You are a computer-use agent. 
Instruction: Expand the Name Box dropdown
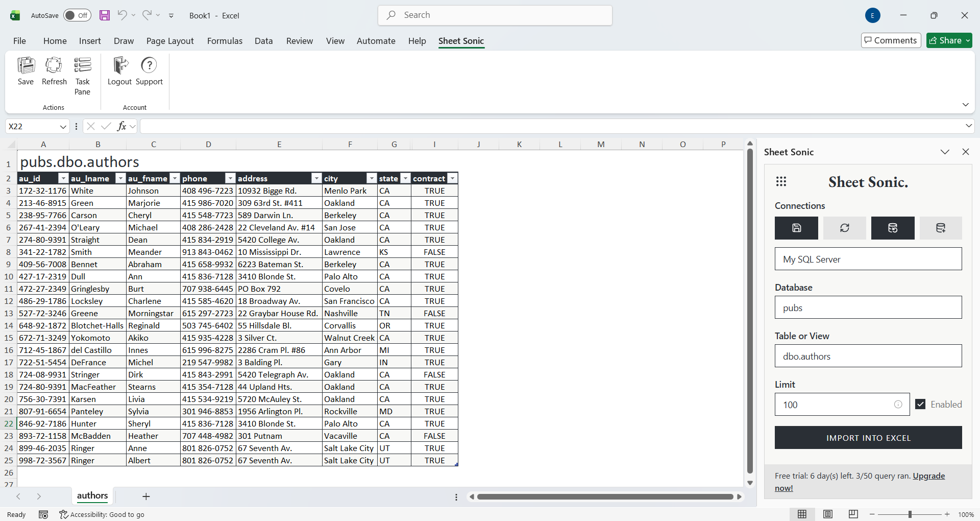pos(63,127)
